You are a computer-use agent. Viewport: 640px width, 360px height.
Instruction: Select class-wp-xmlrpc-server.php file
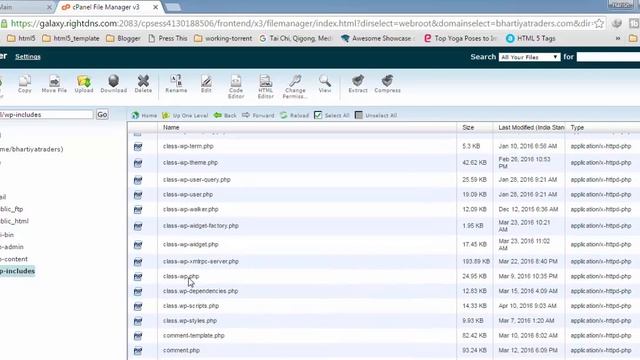click(x=201, y=261)
